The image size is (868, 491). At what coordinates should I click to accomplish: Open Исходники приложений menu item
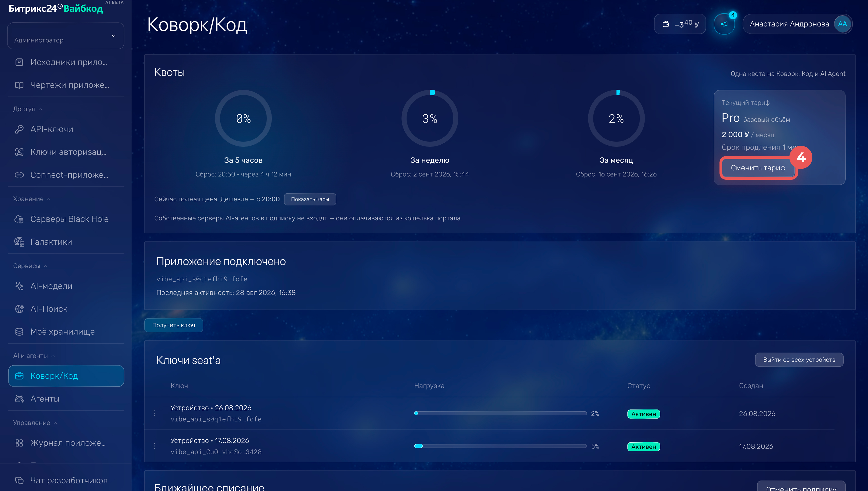[x=66, y=62]
